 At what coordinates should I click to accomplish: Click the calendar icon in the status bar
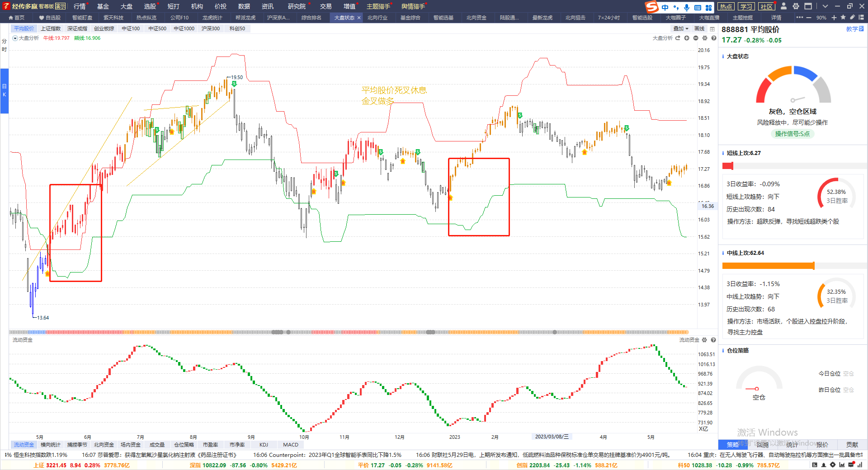tap(815, 465)
